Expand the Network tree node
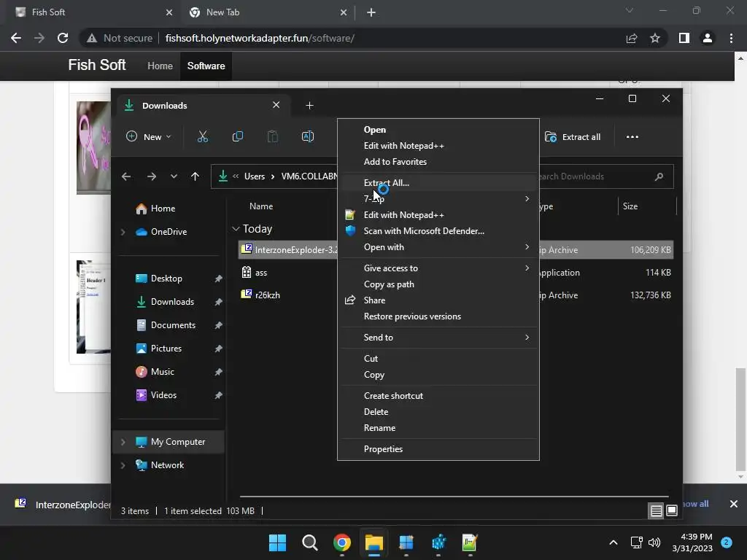 (x=123, y=465)
